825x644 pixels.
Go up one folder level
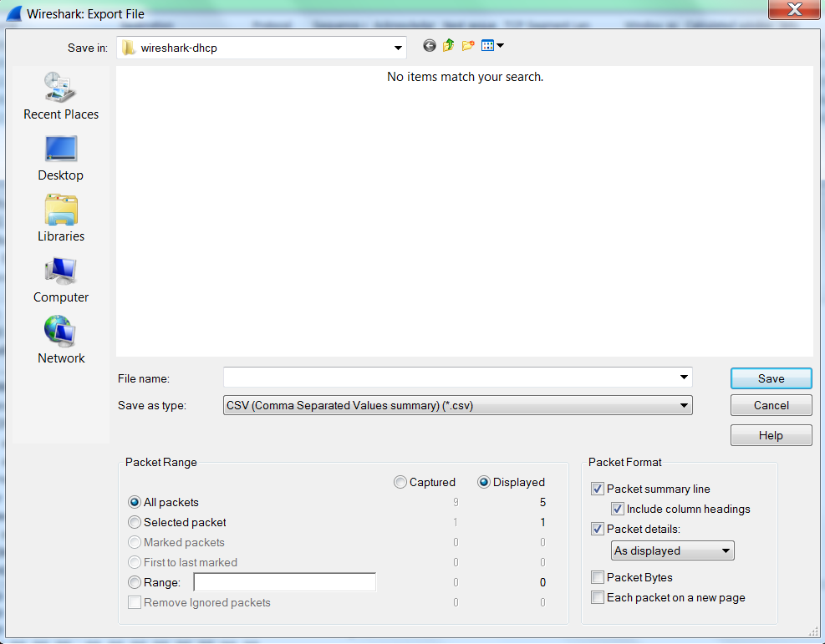pyautogui.click(x=448, y=46)
